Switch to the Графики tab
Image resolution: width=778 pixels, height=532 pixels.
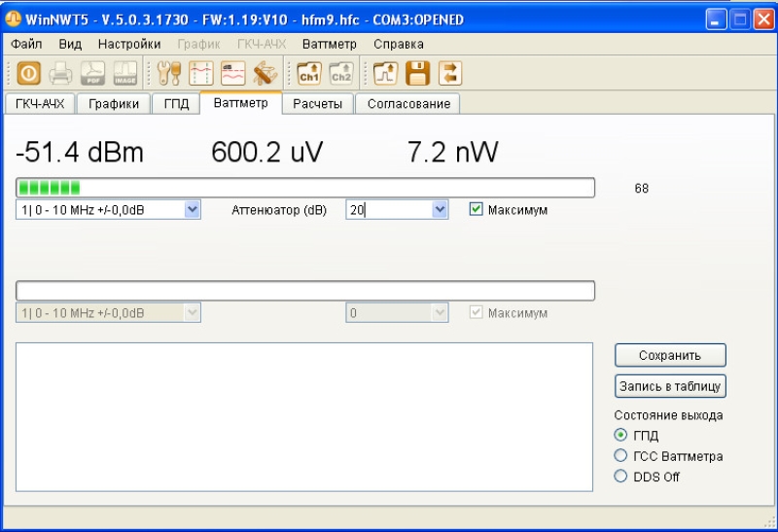coord(114,104)
